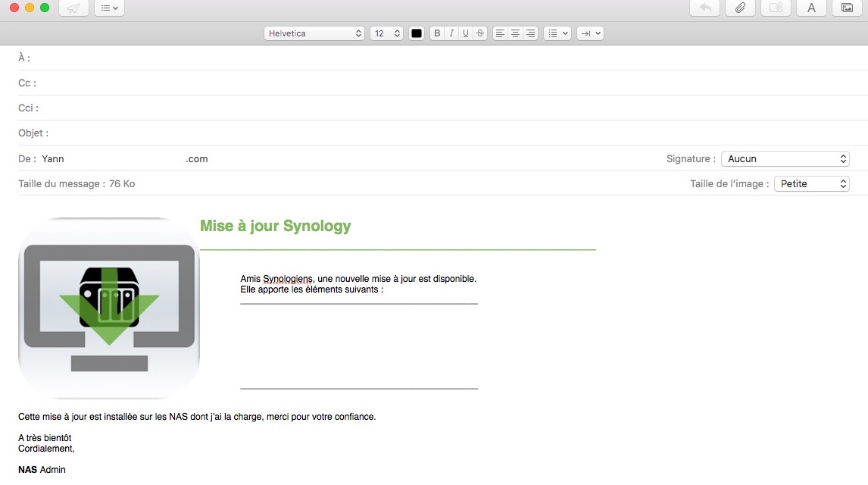The width and height of the screenshot is (868, 485).
Task: Open the Helvetica font family dropdown
Action: [314, 33]
